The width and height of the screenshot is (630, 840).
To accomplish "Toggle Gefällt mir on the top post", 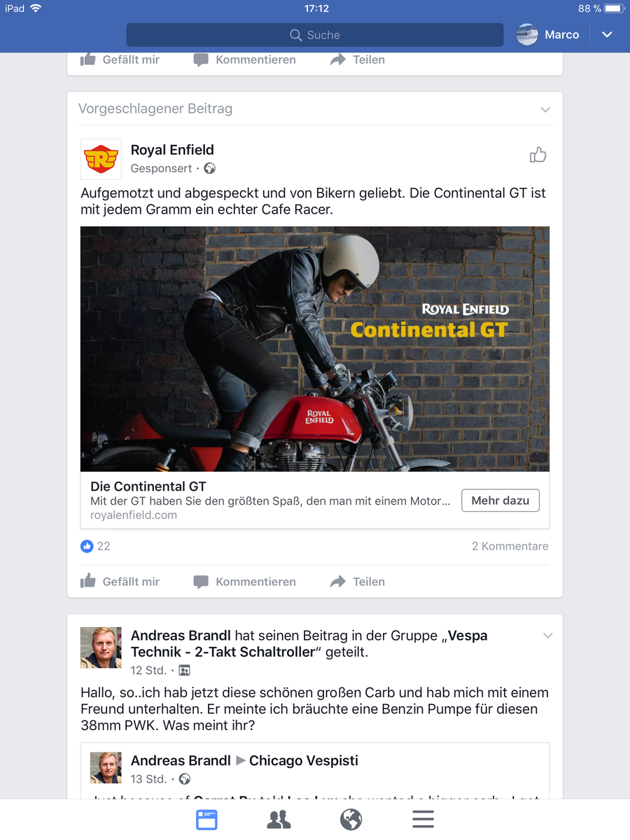I will (x=120, y=60).
